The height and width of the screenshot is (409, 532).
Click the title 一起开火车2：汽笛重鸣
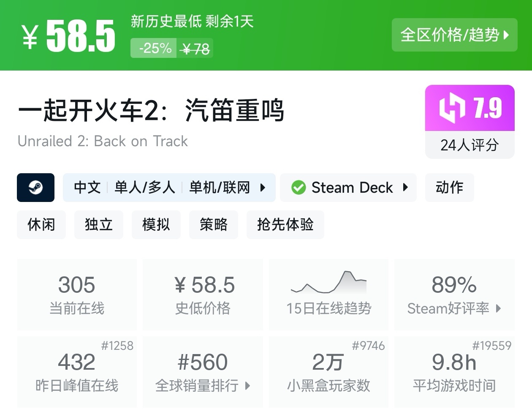pos(151,110)
